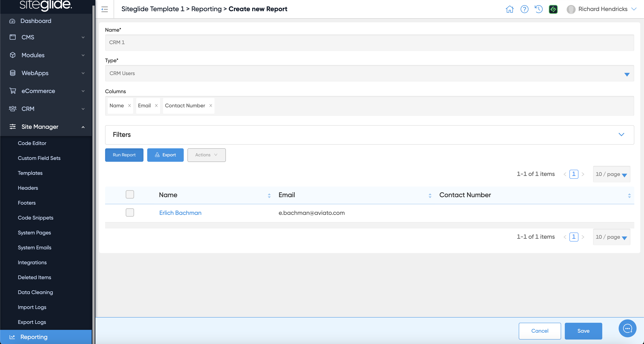
Task: Click the history clock icon
Action: point(539,9)
